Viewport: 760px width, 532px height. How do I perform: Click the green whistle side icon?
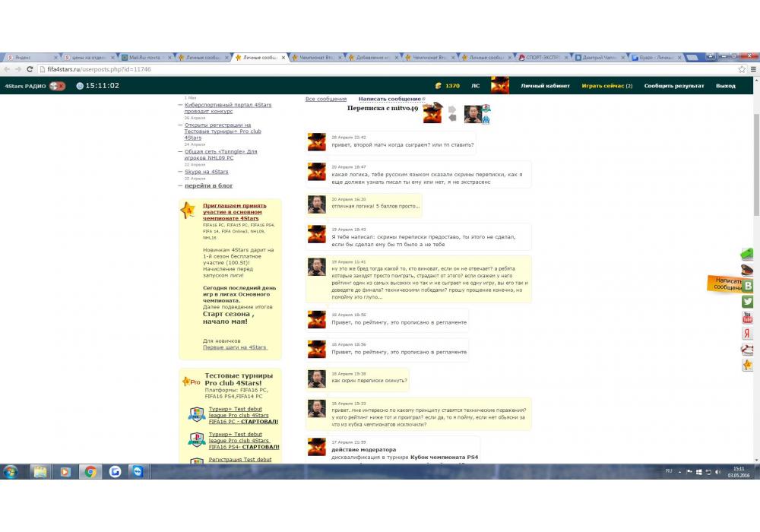(748, 254)
